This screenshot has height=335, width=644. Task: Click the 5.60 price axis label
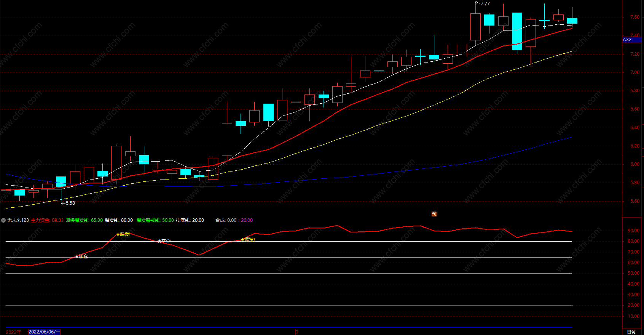(635, 201)
